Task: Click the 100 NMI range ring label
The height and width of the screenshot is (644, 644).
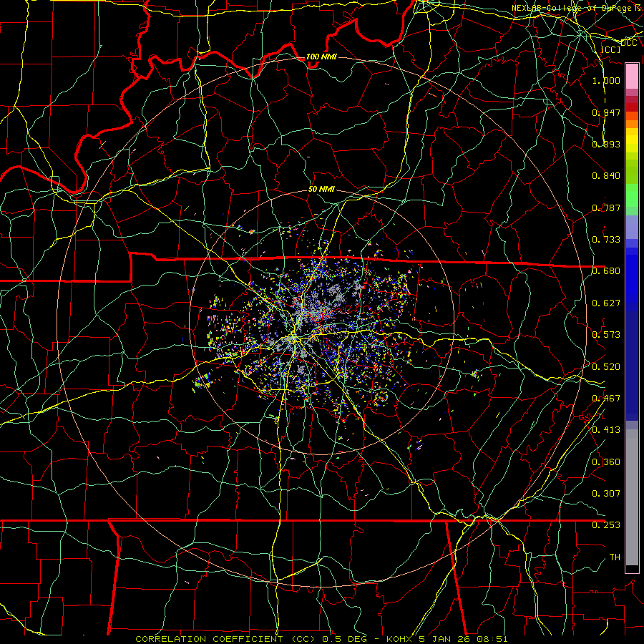Action: tap(321, 57)
